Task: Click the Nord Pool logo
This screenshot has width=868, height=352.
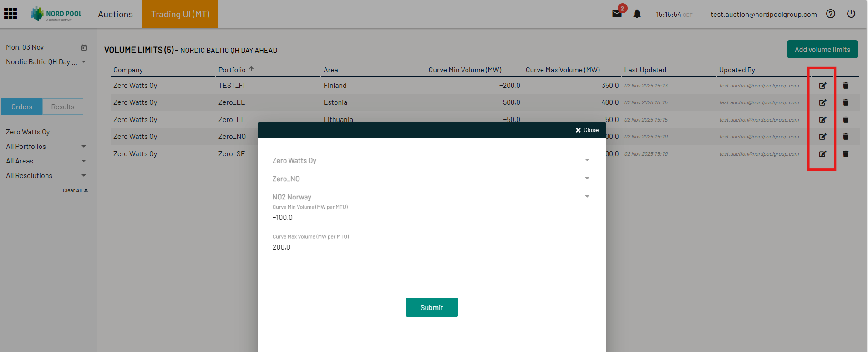Action: point(56,14)
